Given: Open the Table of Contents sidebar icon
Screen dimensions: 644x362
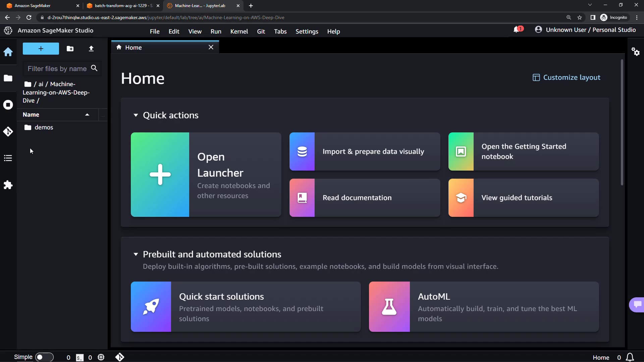Looking at the screenshot, I should pyautogui.click(x=8, y=158).
